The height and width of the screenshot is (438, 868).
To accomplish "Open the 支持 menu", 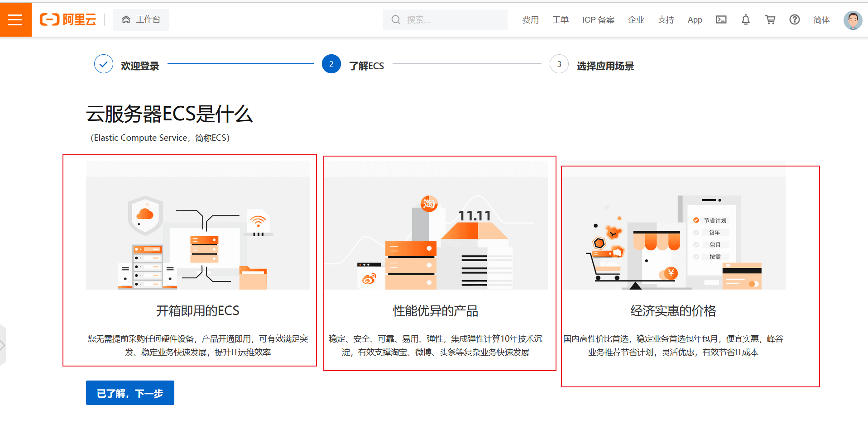I will [666, 19].
